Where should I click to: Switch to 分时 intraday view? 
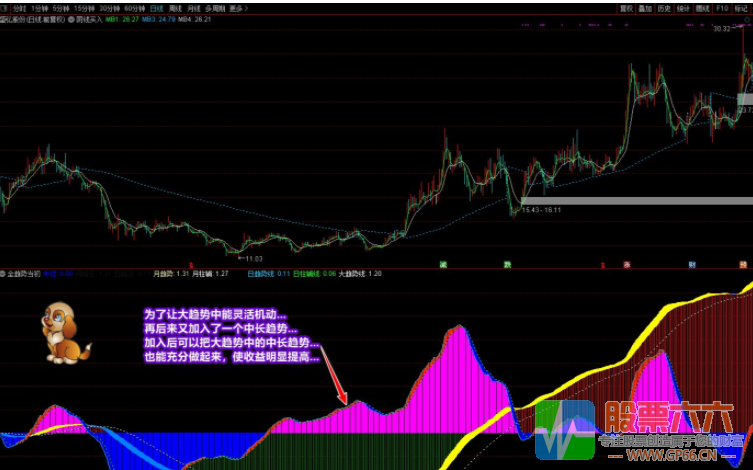[17, 7]
